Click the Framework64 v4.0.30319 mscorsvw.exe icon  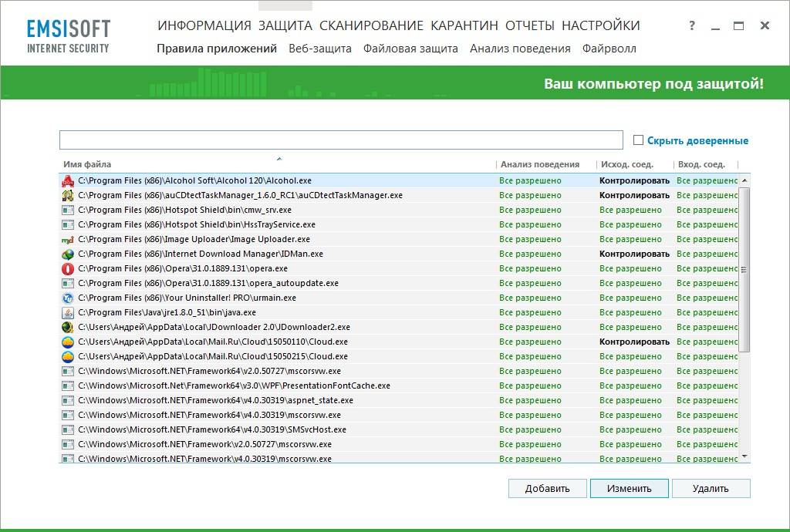pos(68,416)
